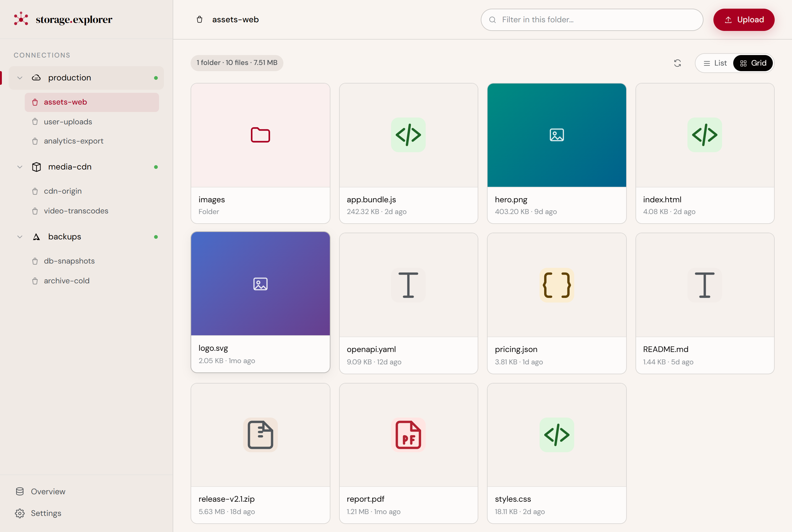Click the bucket icon beside analytics-export
This screenshot has height=532, width=792.
pyautogui.click(x=35, y=141)
